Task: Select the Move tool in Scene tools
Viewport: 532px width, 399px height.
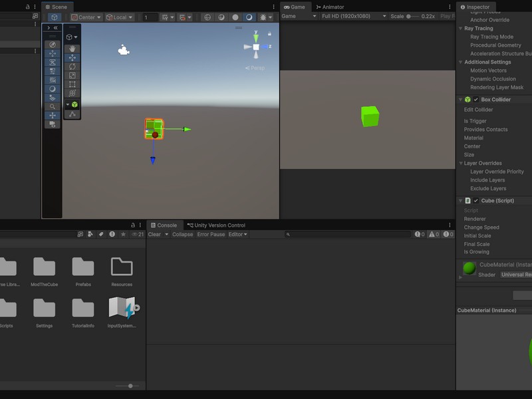Action: (x=72, y=58)
